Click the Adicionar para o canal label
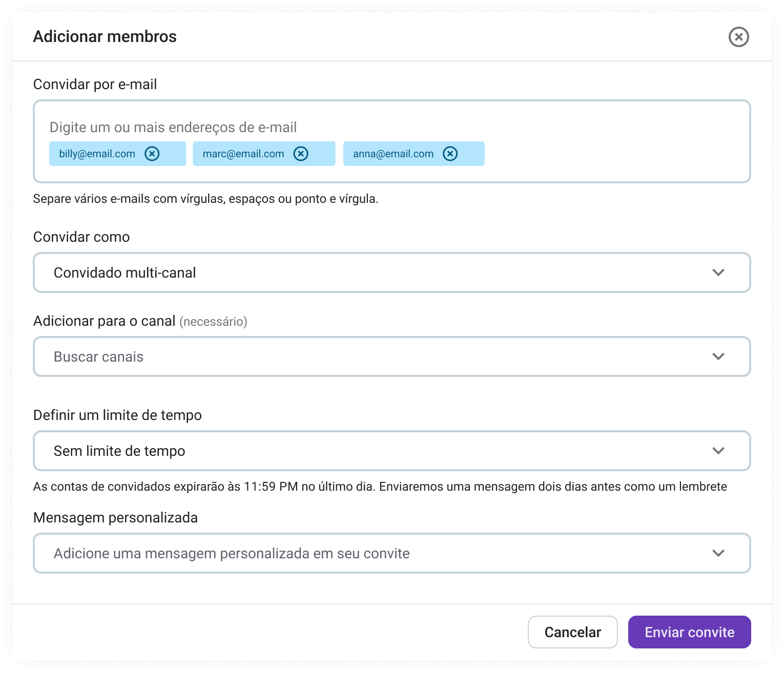This screenshot has width=784, height=673. point(105,321)
